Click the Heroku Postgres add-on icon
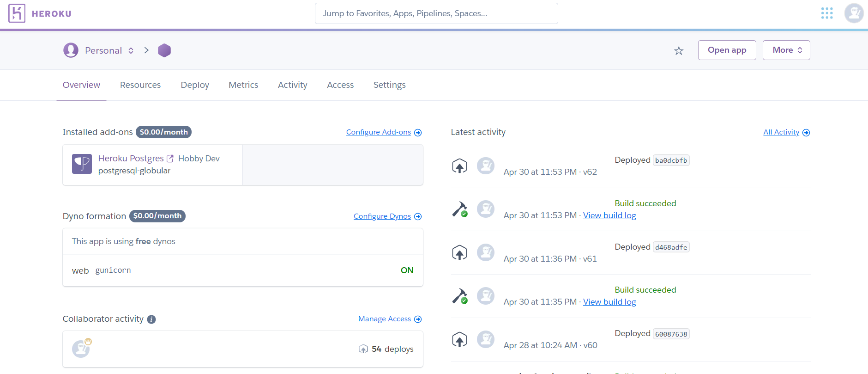868x374 pixels. [x=82, y=164]
